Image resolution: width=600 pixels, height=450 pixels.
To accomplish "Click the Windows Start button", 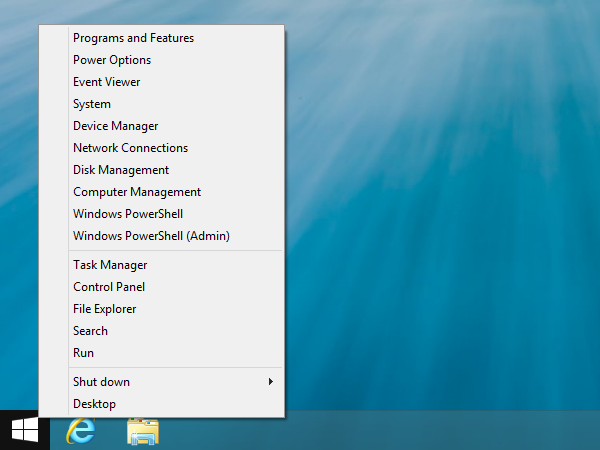I will click(x=24, y=430).
